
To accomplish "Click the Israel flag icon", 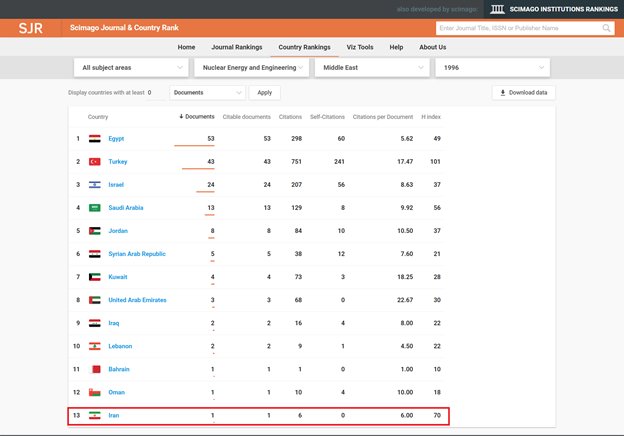I will click(x=95, y=185).
